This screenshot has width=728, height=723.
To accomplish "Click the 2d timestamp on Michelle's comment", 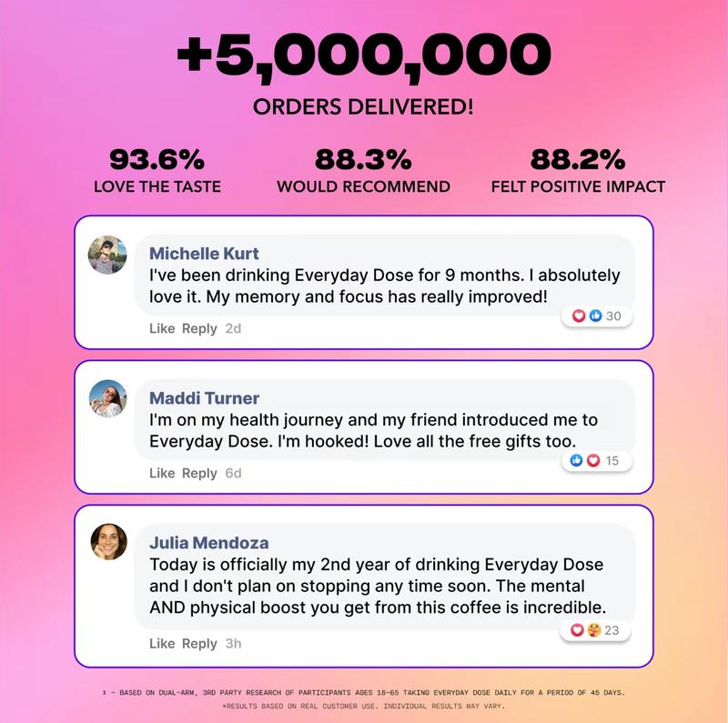I will tap(233, 328).
